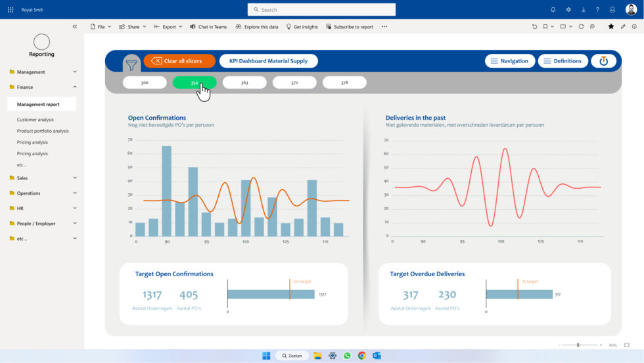644x363 pixels.
Task: Open the File menu
Action: [101, 27]
